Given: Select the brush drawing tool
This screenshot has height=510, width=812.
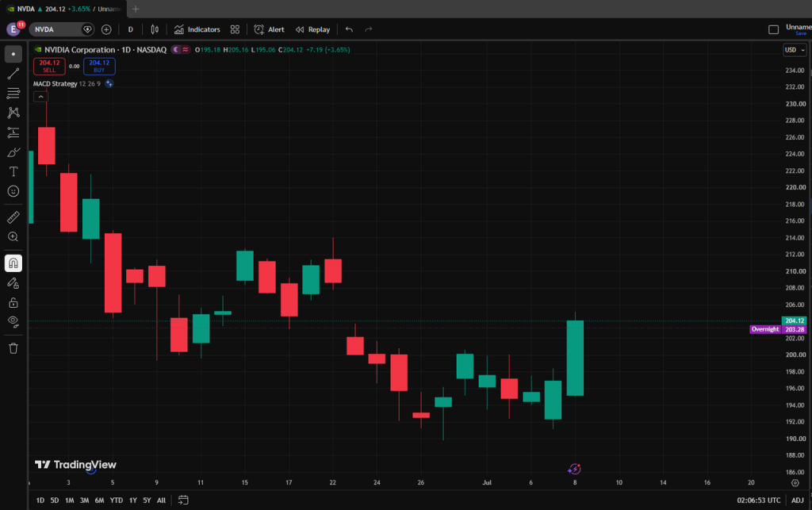Looking at the screenshot, I should (13, 152).
